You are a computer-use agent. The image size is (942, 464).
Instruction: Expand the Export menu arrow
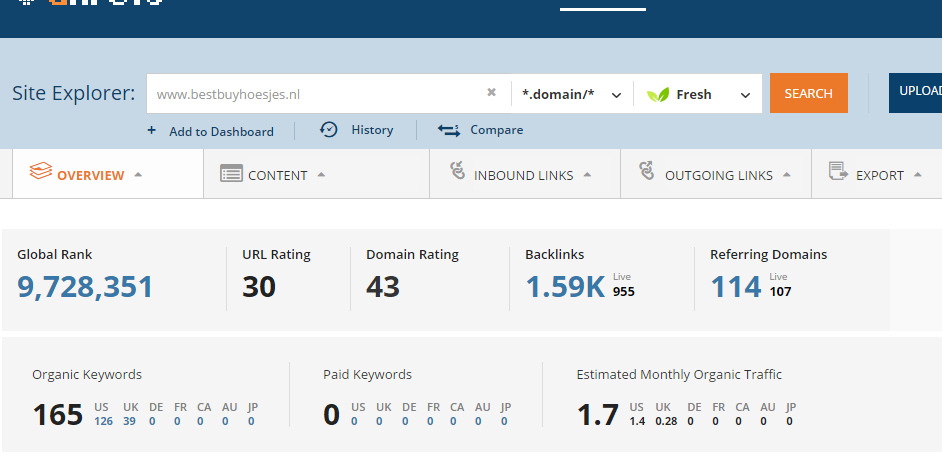[917, 175]
